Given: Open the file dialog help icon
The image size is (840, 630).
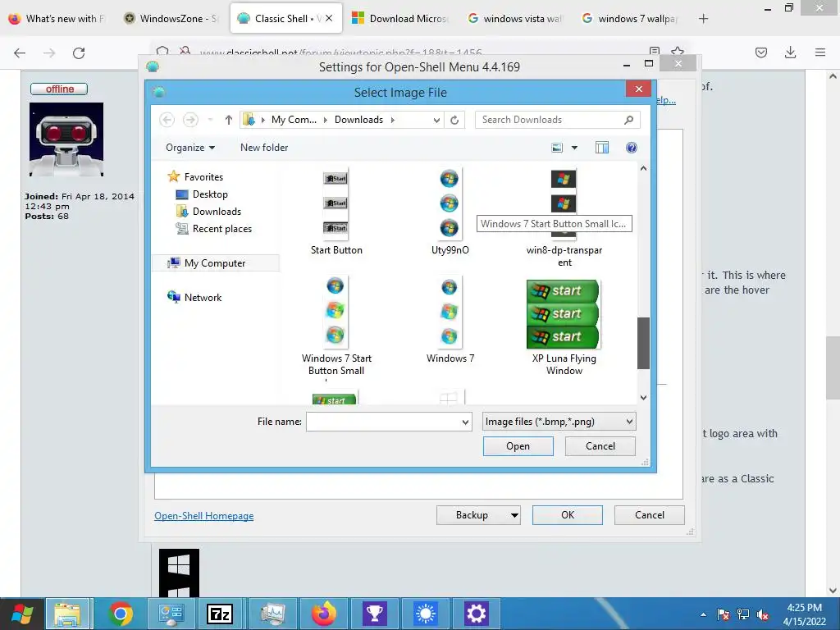Looking at the screenshot, I should point(632,148).
